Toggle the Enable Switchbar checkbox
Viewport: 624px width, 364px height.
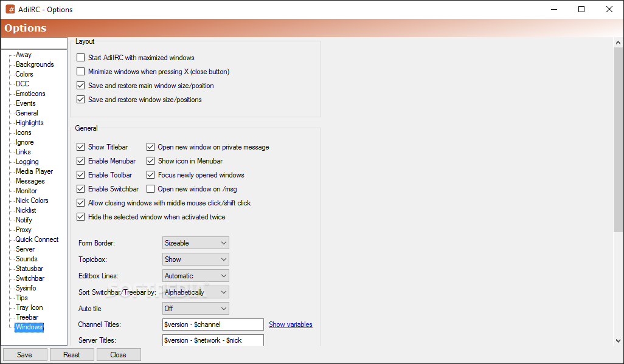click(81, 188)
